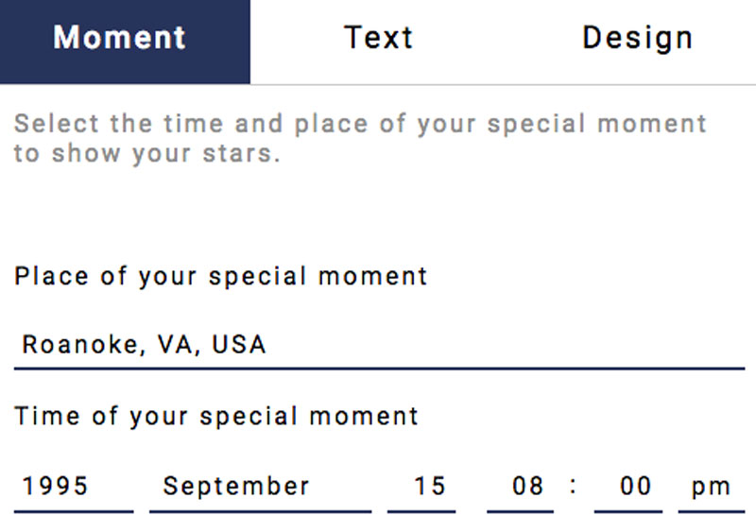Place cursor after 'USA' in location field
This screenshot has height=532, width=756.
(267, 344)
